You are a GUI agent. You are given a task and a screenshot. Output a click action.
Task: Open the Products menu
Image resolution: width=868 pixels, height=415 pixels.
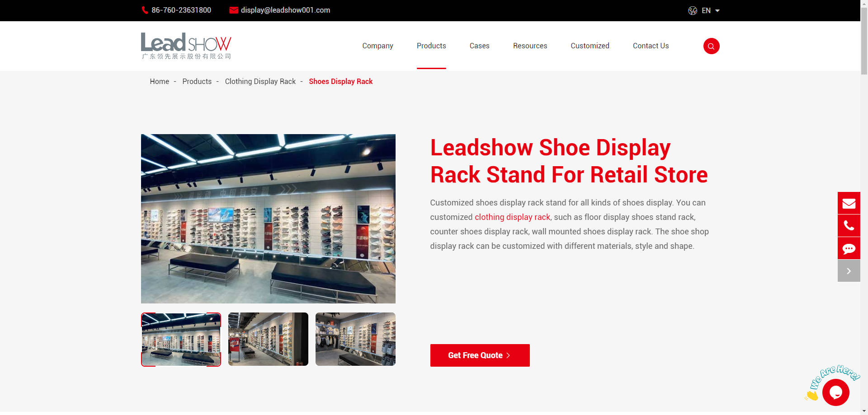point(431,46)
